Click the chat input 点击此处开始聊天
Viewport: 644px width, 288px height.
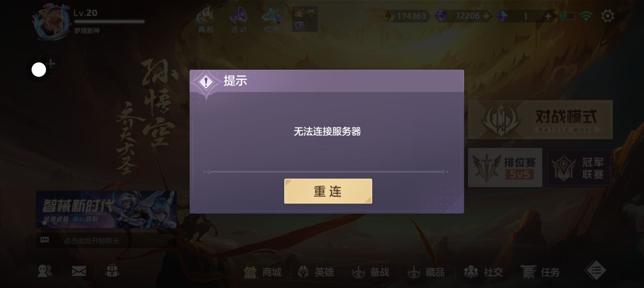[106, 240]
